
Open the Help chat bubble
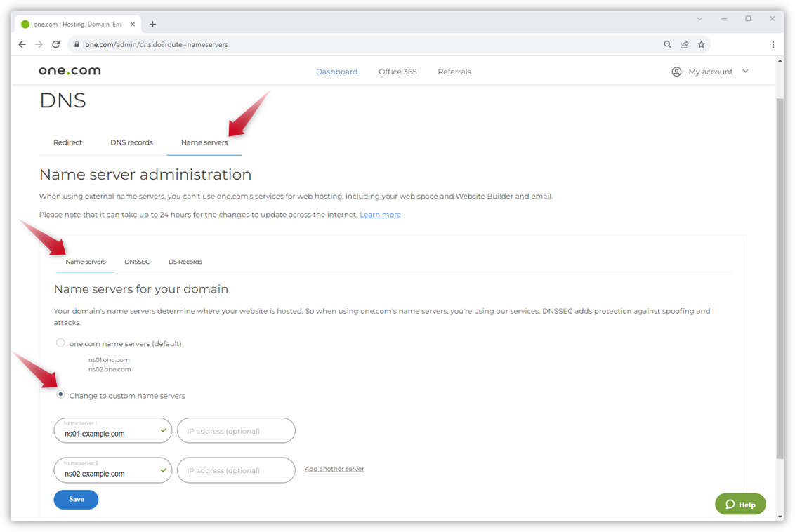(x=740, y=504)
